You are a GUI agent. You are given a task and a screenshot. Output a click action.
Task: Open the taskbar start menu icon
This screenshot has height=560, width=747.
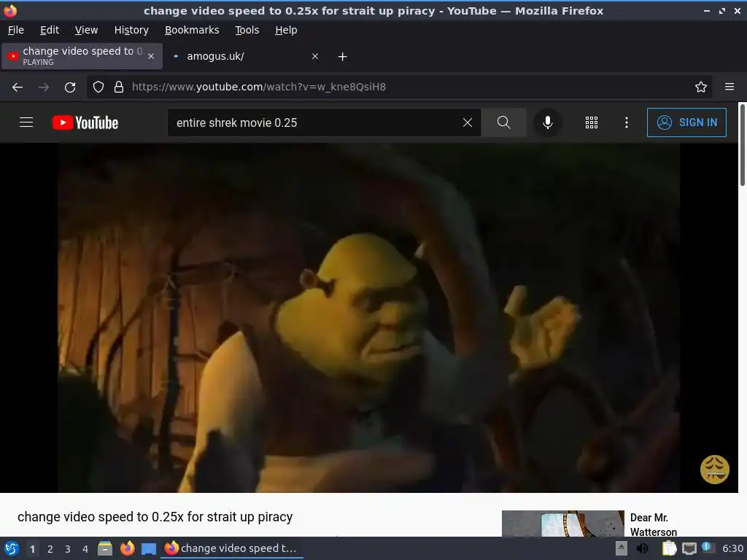[11, 548]
